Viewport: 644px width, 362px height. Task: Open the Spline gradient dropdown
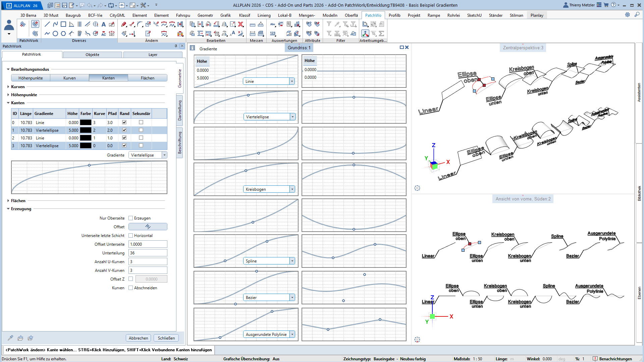click(292, 261)
